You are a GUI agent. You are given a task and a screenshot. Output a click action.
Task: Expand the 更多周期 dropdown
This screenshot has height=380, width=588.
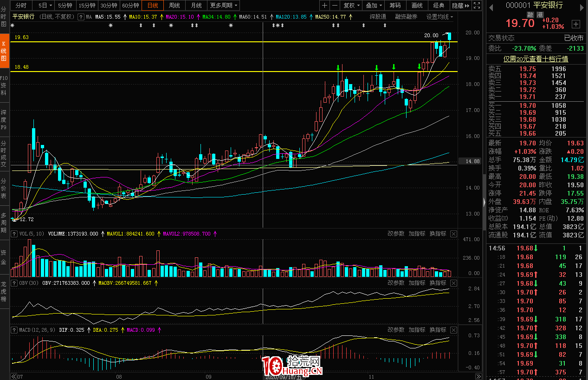224,5
